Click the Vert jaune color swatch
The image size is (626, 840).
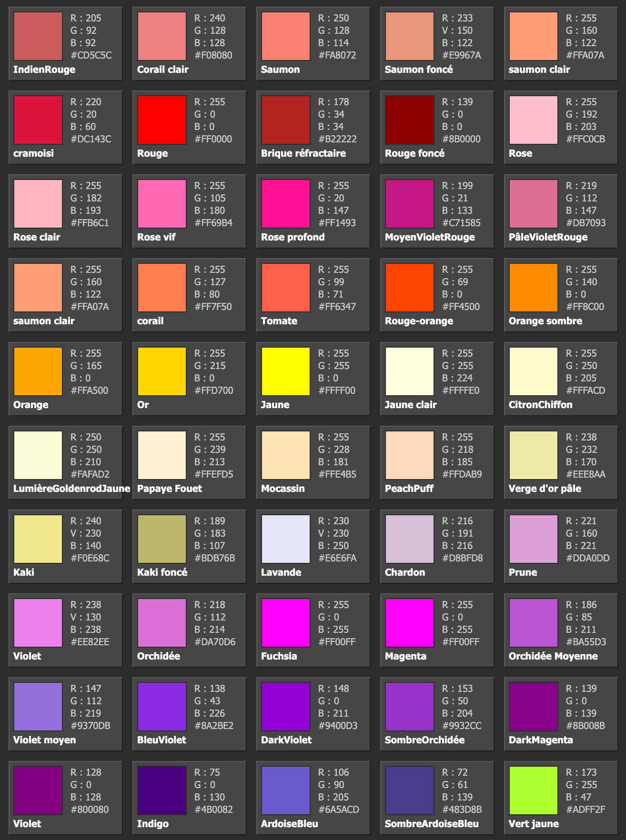point(534,790)
